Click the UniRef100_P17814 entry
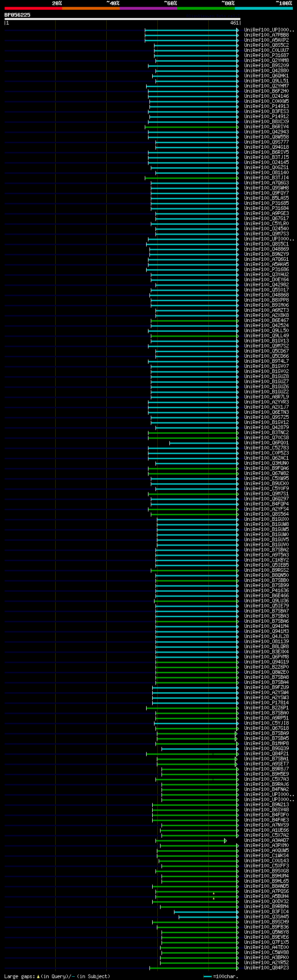The image size is (297, 980). [266, 702]
